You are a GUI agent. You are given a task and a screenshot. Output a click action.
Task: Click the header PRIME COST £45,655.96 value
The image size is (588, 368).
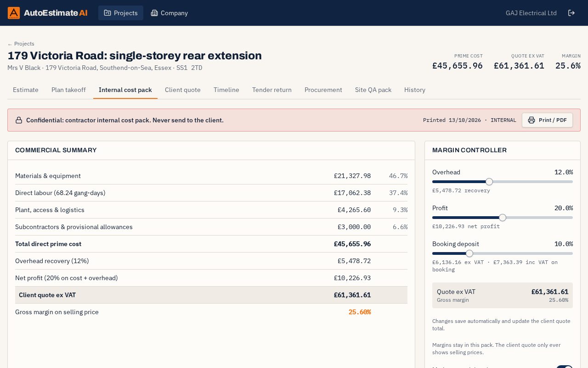click(458, 66)
